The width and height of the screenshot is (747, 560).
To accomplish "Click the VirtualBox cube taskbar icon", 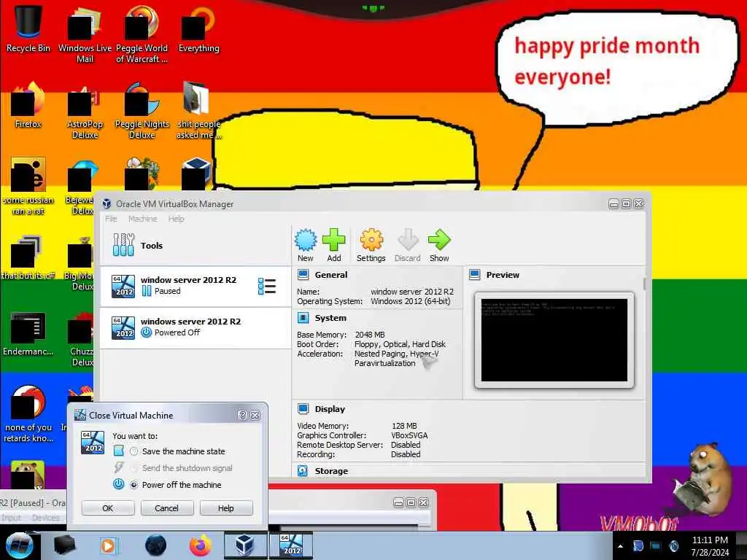I will pyautogui.click(x=245, y=545).
